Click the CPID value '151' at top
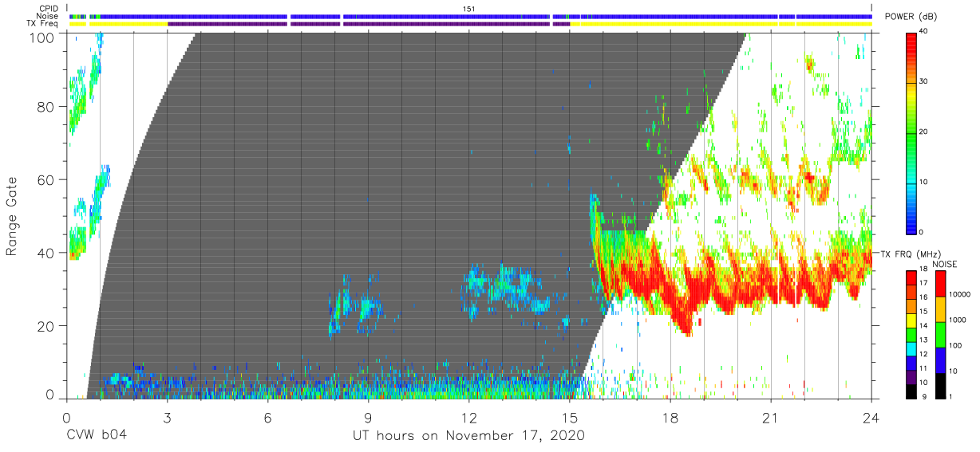The image size is (980, 452). (x=468, y=8)
